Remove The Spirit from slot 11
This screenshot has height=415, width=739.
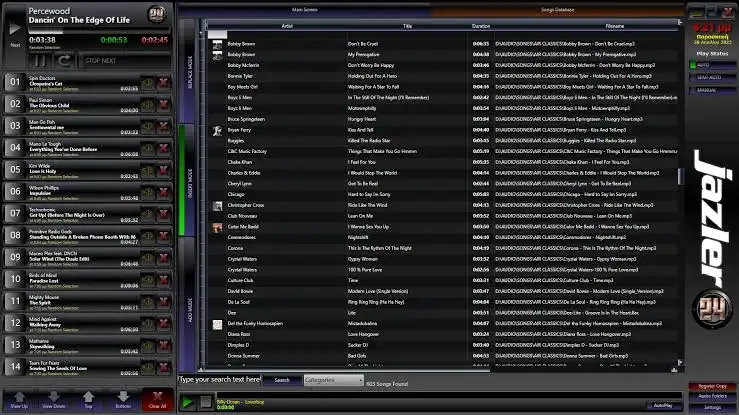(164, 301)
